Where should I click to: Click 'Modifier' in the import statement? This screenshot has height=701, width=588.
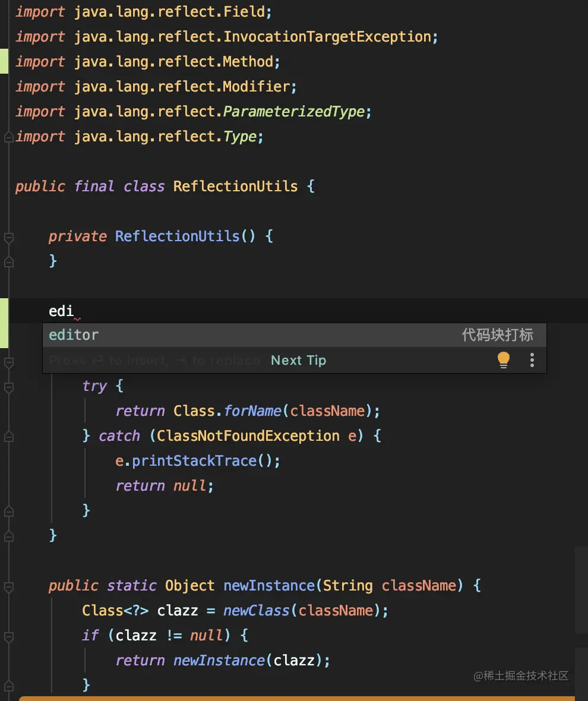257,86
